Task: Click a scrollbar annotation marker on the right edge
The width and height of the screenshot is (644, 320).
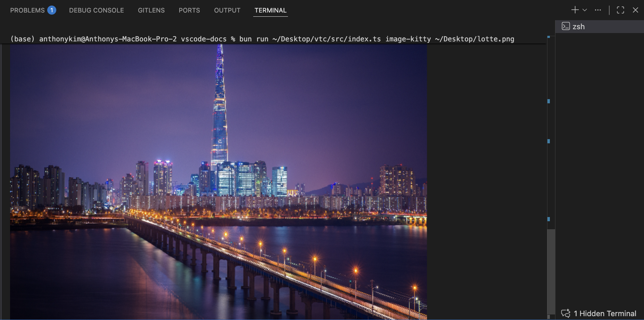Action: coord(548,101)
